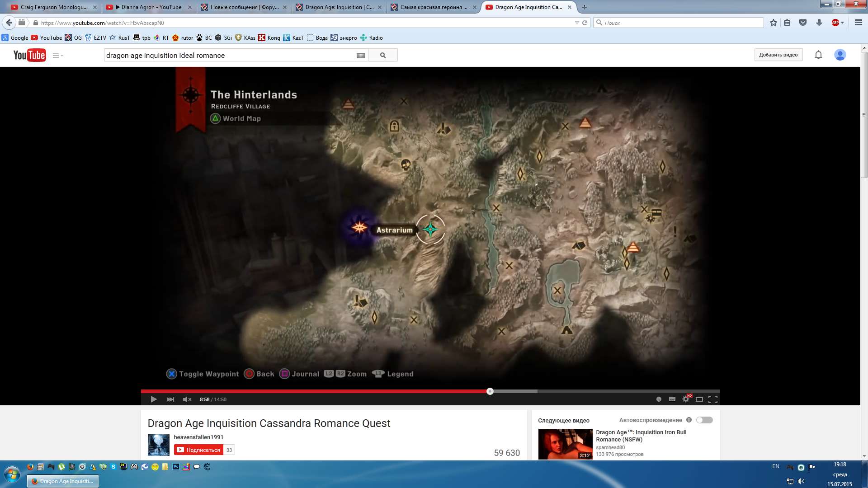Click the red Подписаться subscribe button
The image size is (868, 488).
pyautogui.click(x=199, y=450)
